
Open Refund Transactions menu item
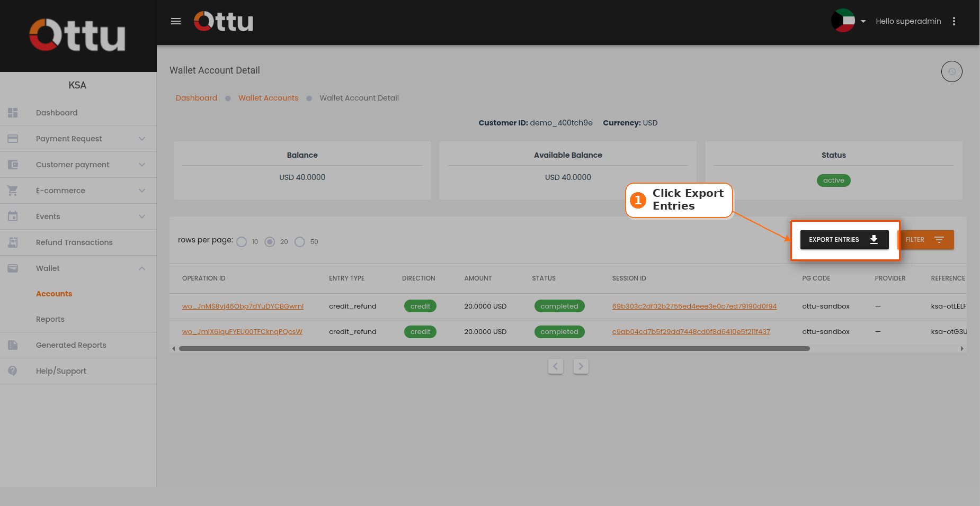[x=78, y=242]
